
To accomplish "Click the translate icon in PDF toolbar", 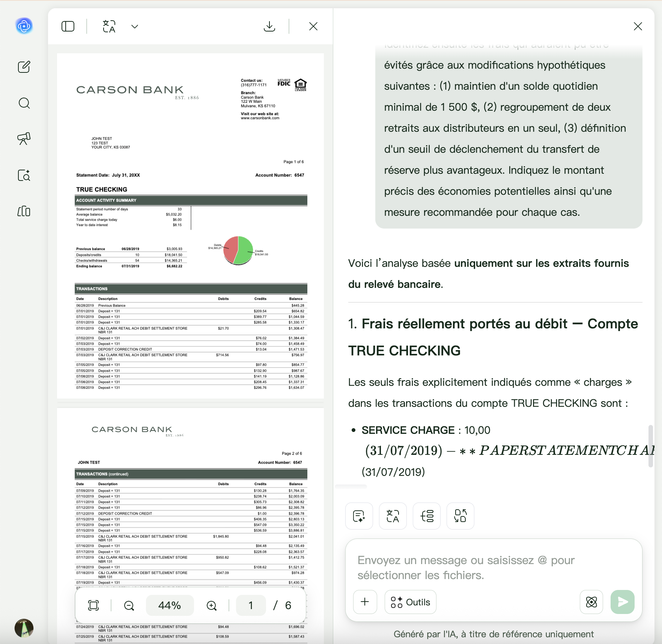I will click(x=109, y=26).
